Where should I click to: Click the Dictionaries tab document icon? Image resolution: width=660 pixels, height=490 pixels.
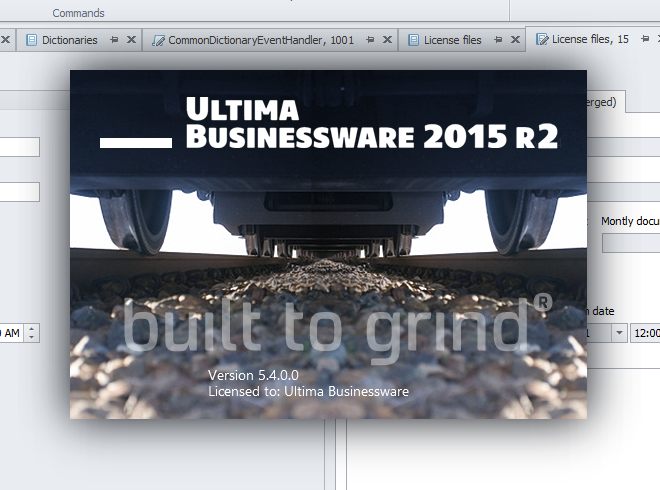31,40
